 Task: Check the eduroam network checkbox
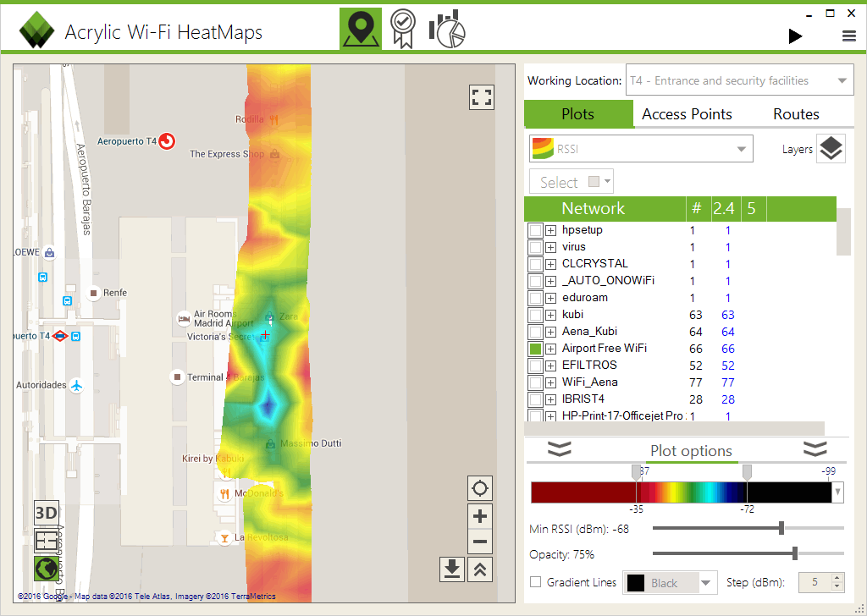click(535, 298)
